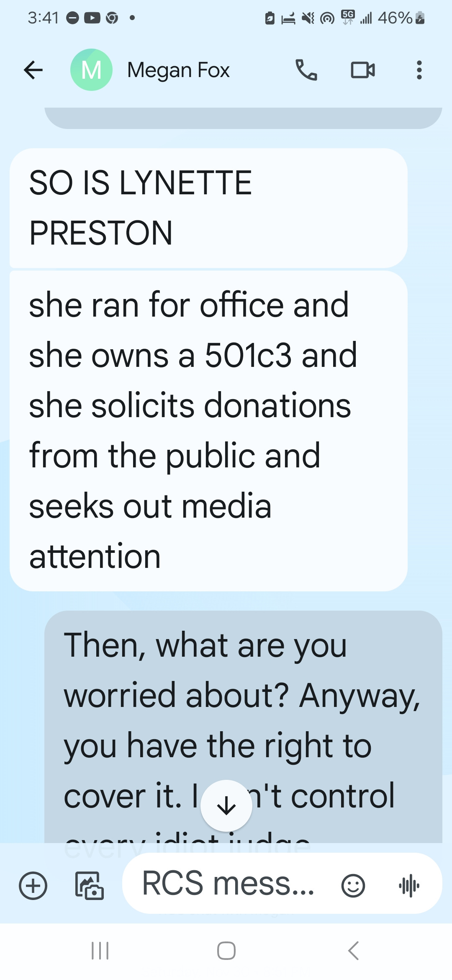The image size is (452, 980).
Task: Go to home screen via navigation bar
Action: (226, 951)
